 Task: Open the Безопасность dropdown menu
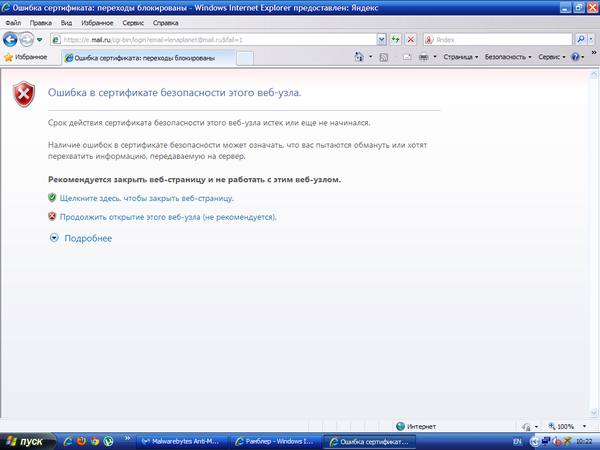[508, 57]
